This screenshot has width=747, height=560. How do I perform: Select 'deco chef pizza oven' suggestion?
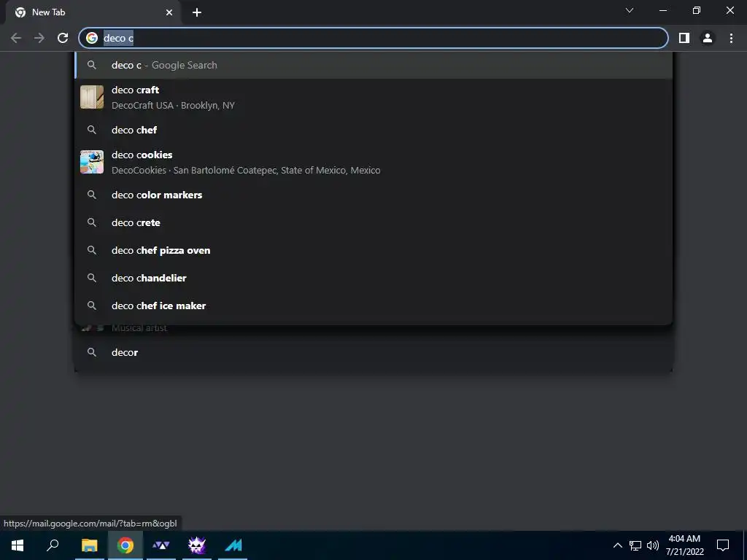click(373, 251)
